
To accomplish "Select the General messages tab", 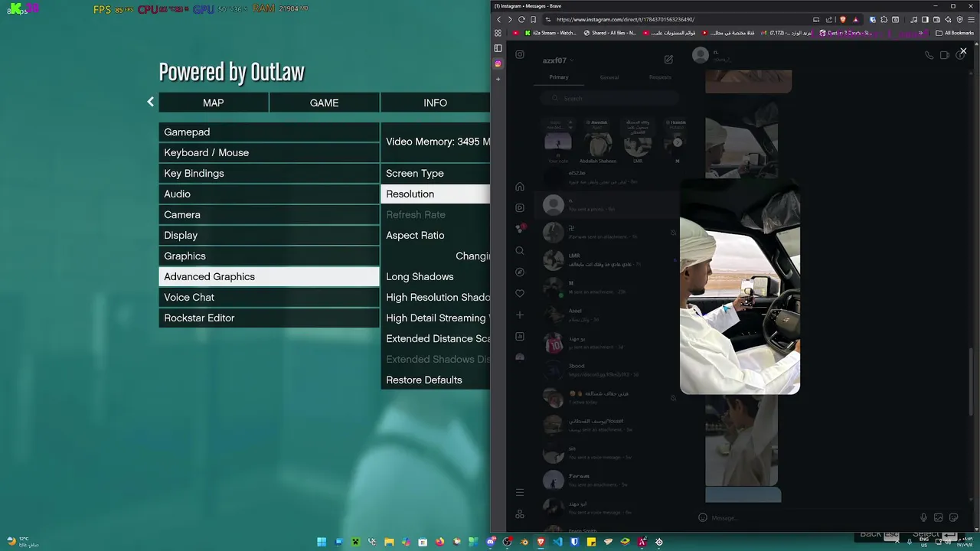I will (x=609, y=77).
